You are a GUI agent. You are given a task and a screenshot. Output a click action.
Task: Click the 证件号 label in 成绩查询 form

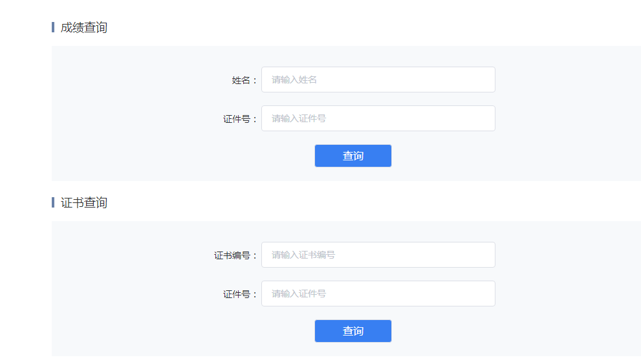pyautogui.click(x=239, y=119)
